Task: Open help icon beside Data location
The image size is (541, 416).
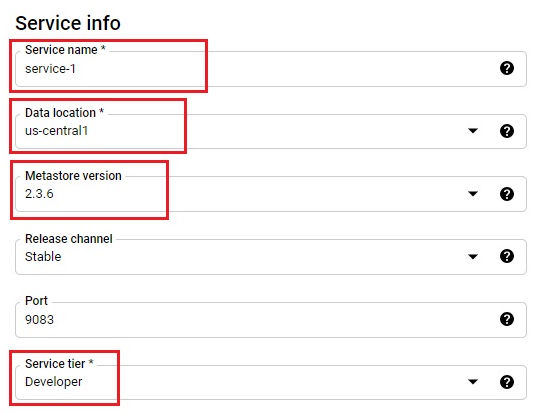Action: tap(506, 131)
